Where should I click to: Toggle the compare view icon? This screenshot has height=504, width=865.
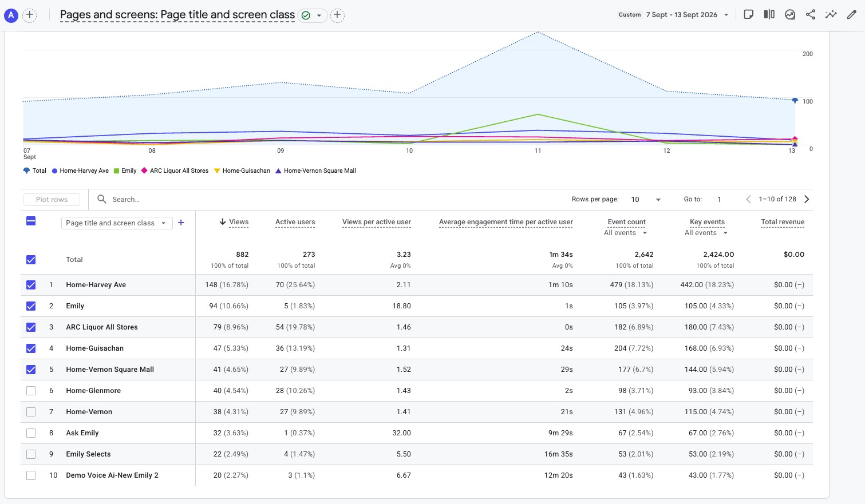pos(769,15)
